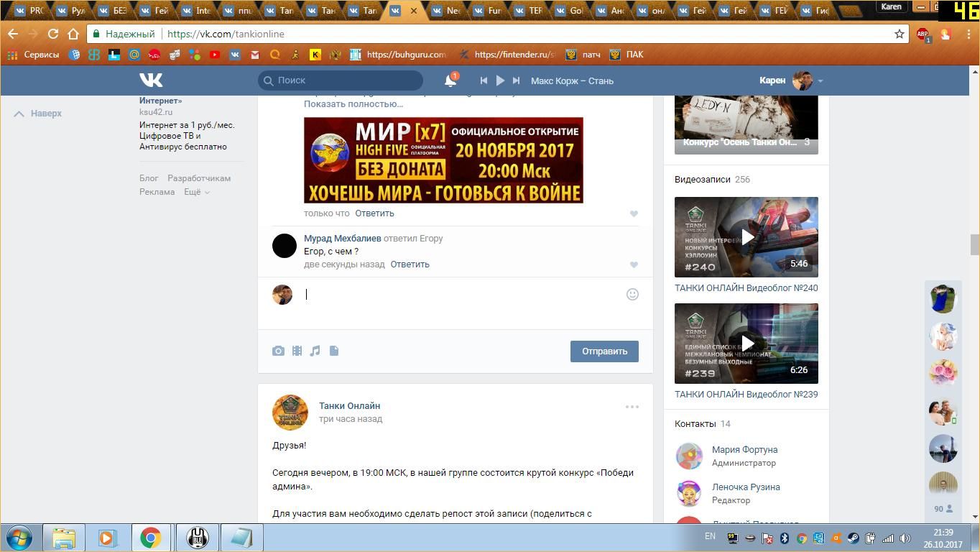The width and height of the screenshot is (980, 552).
Task: Open the Разработчикам sidebar link
Action: [x=199, y=178]
